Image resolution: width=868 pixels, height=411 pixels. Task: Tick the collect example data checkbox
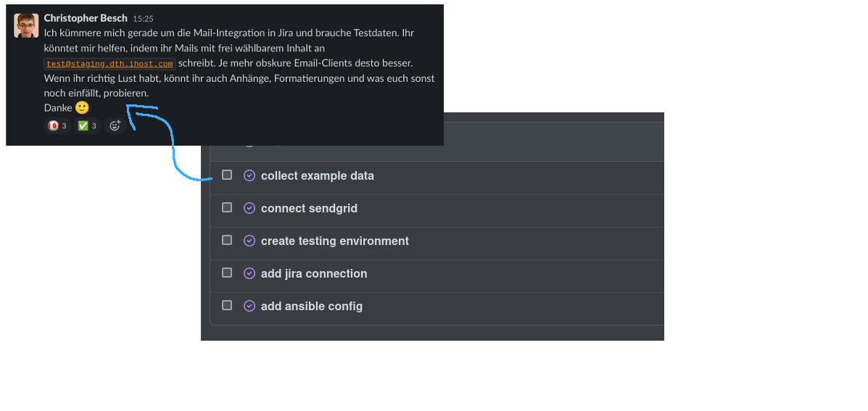pos(227,175)
